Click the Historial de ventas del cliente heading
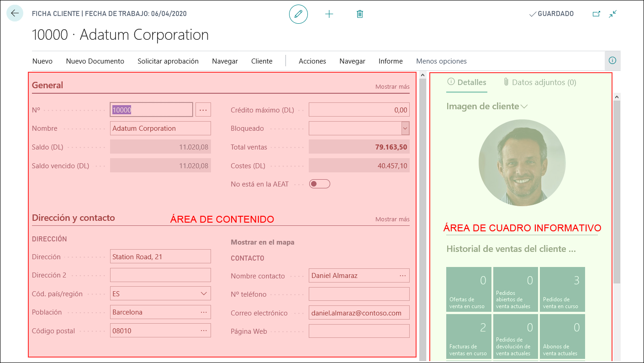The image size is (644, 363). point(511,249)
